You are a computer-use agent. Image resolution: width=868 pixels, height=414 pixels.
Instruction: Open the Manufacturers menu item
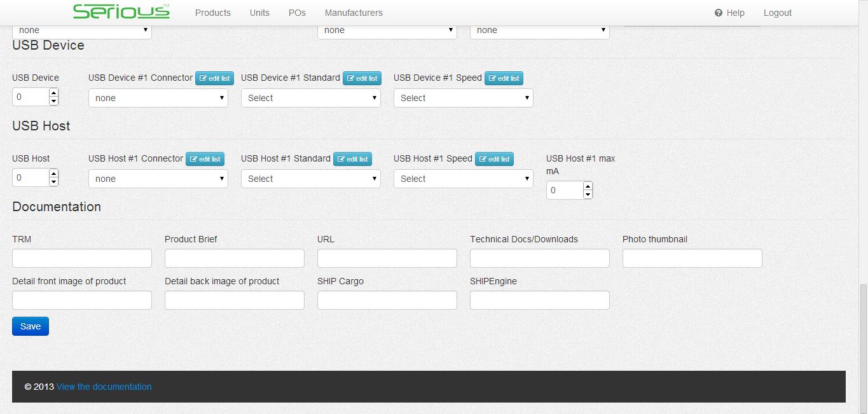[x=353, y=13]
